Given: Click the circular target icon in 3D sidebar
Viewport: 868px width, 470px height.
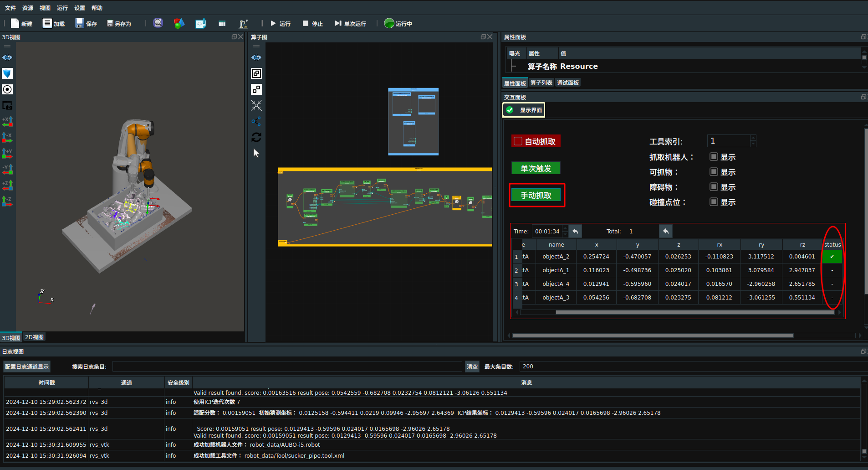Looking at the screenshot, I should pyautogui.click(x=7, y=89).
